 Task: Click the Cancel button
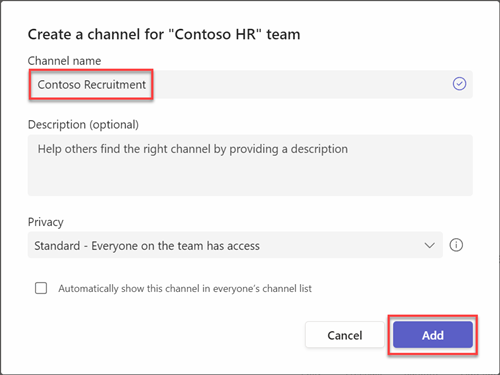pos(345,335)
